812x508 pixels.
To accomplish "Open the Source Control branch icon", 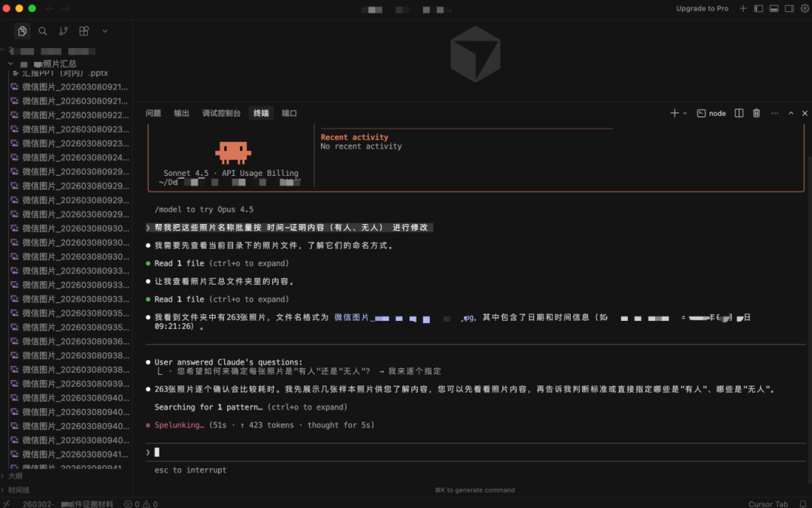I will 63,31.
